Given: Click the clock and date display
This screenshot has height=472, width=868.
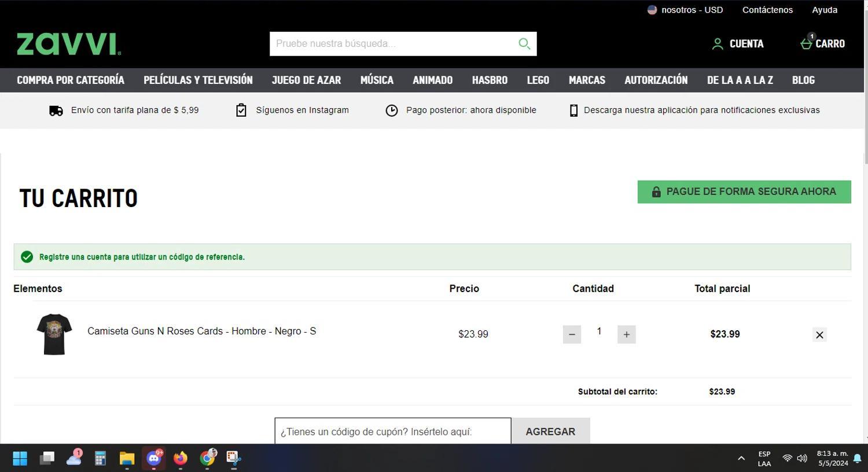Looking at the screenshot, I should click(x=833, y=459).
